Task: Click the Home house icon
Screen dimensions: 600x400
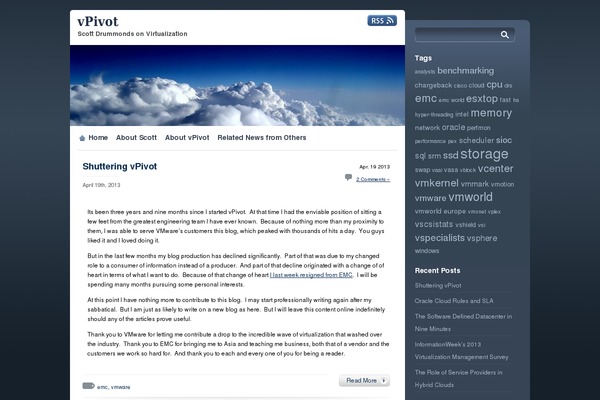Action: click(x=82, y=138)
